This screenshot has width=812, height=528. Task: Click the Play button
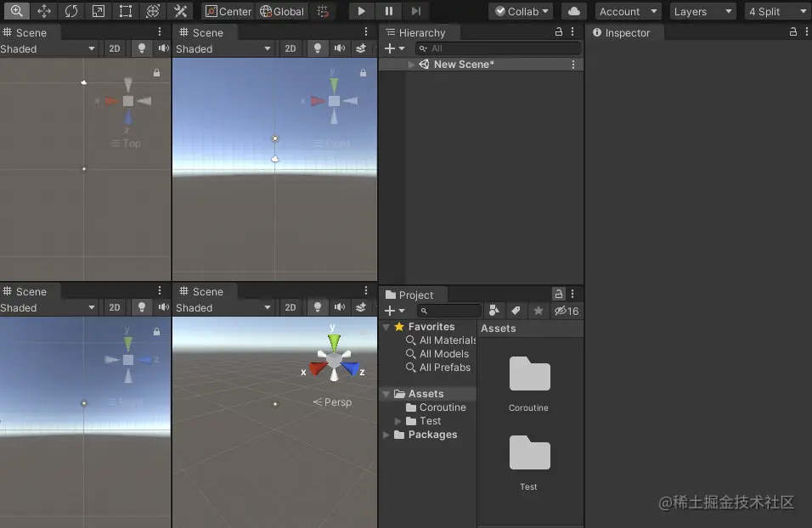362,11
